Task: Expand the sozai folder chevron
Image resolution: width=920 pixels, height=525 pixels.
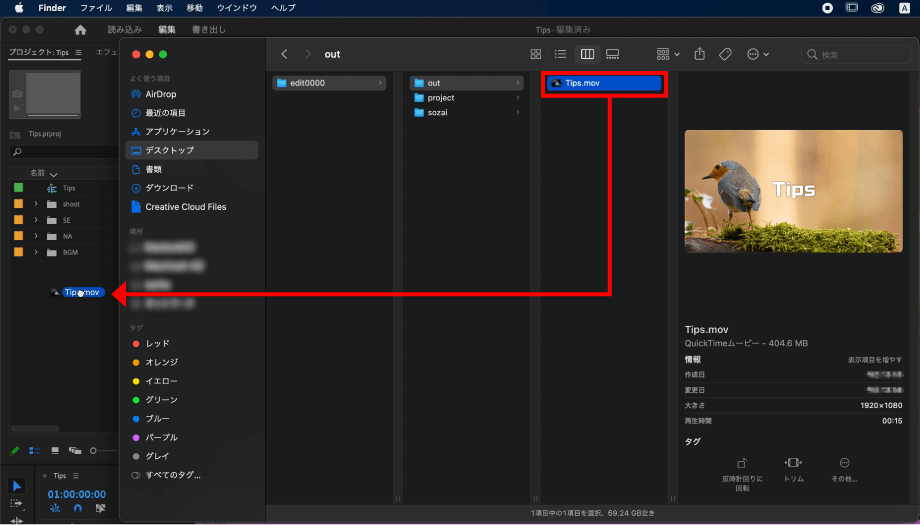Action: 518,112
